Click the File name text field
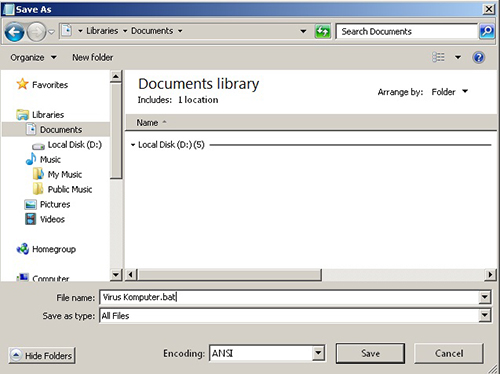This screenshot has width=500, height=374. coord(289,297)
